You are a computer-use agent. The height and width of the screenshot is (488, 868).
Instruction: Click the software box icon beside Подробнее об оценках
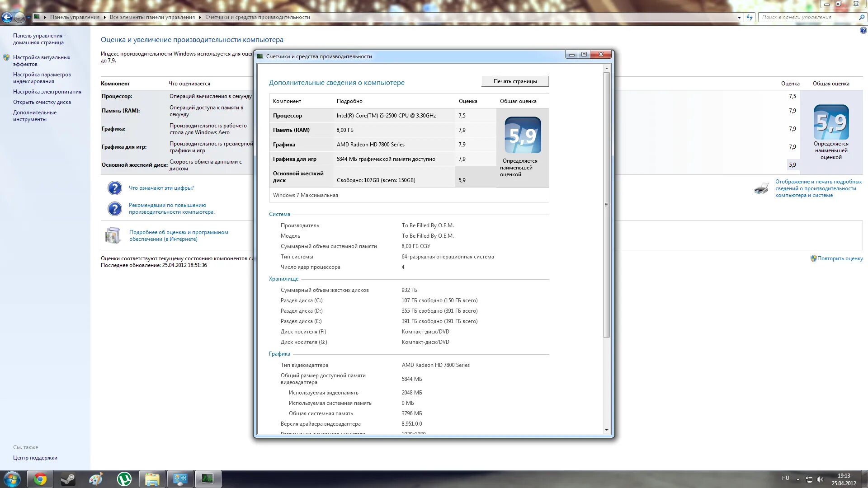coord(113,235)
